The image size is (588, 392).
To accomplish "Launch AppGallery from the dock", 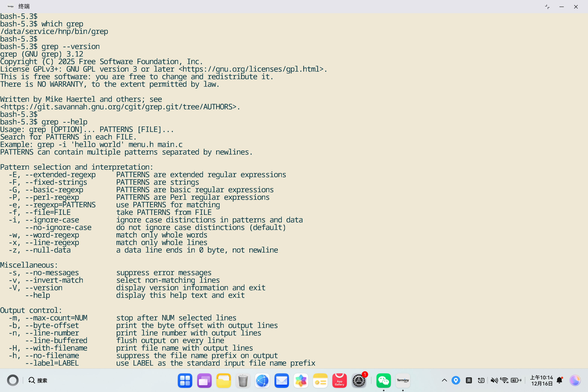I will [x=339, y=381].
